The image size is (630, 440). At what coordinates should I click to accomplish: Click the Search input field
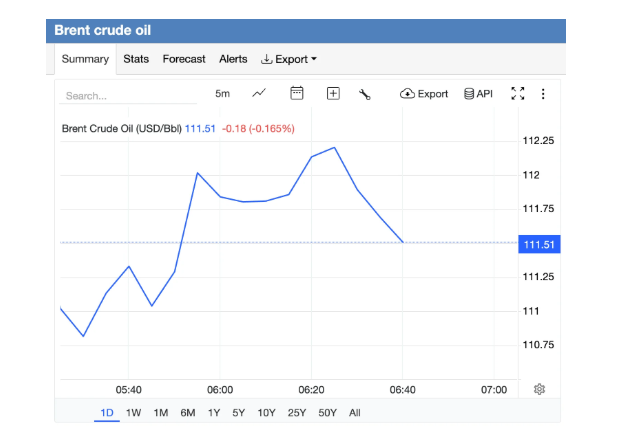click(128, 96)
